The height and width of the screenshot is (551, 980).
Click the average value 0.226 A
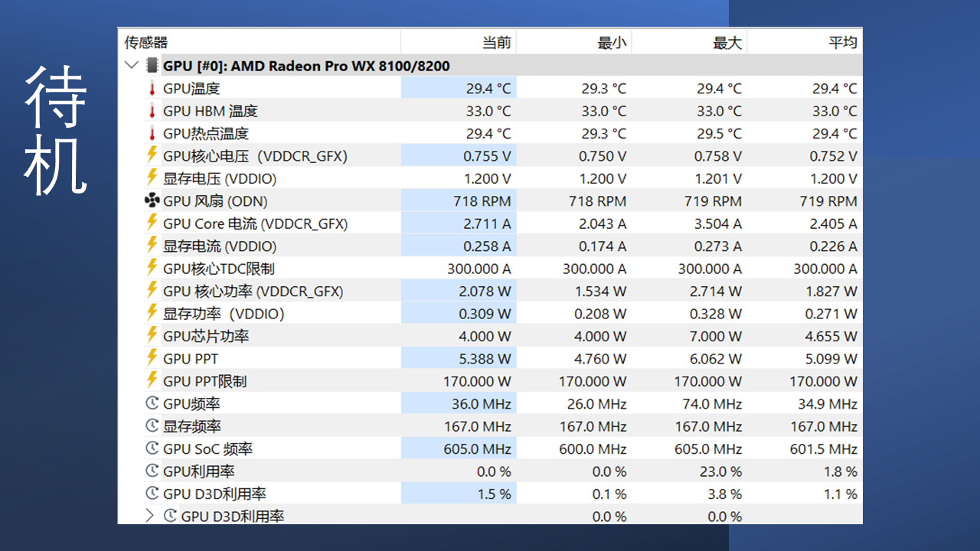click(834, 246)
